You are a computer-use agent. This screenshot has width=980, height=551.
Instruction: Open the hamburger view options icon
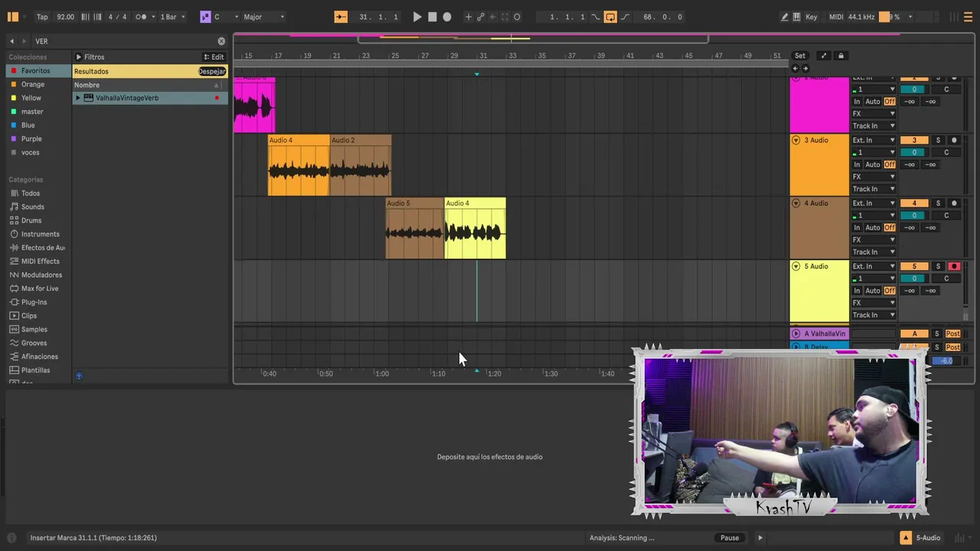[x=968, y=17]
